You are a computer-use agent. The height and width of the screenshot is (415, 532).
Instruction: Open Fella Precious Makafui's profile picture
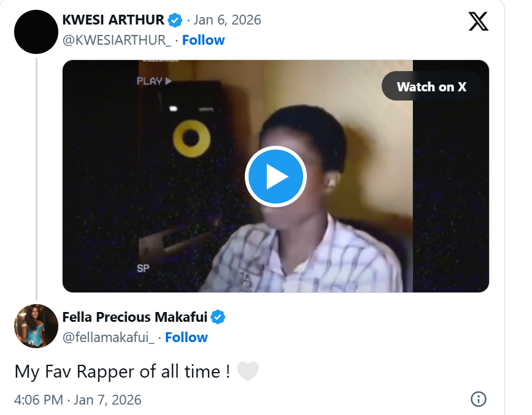tap(36, 326)
